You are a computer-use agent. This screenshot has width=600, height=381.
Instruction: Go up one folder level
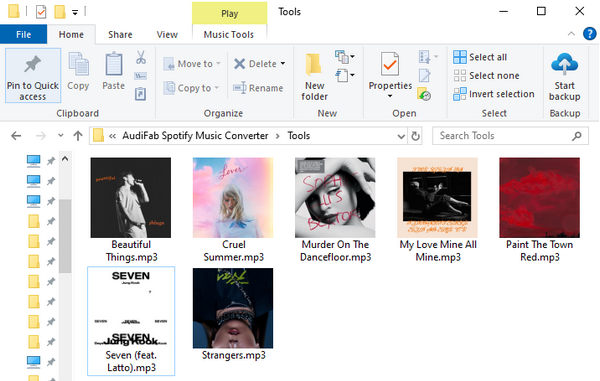78,135
